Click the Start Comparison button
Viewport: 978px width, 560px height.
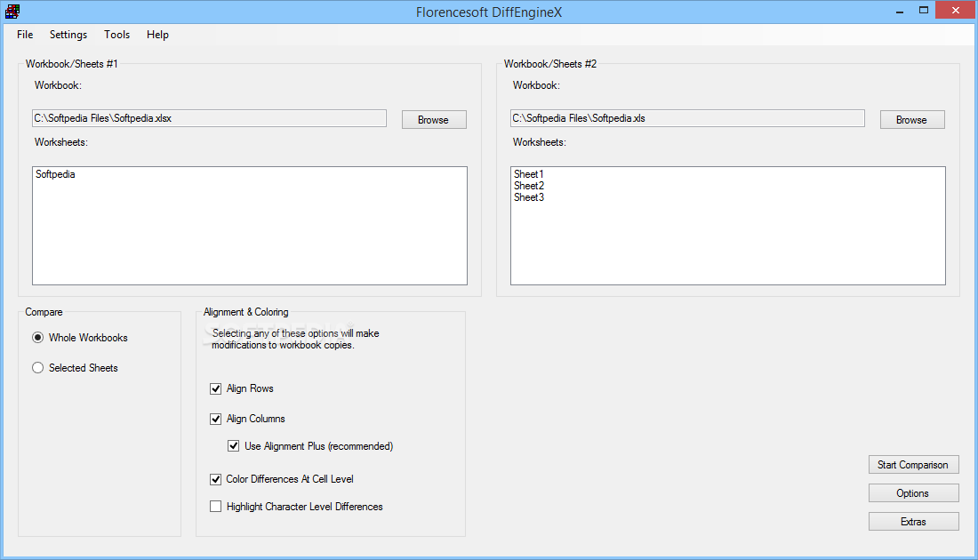[x=914, y=465]
